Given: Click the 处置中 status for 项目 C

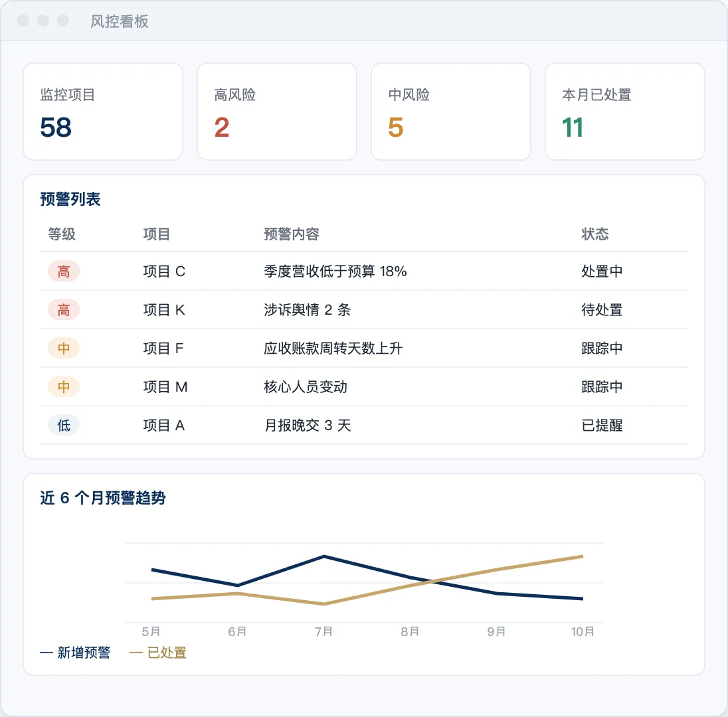Looking at the screenshot, I should click(x=602, y=271).
